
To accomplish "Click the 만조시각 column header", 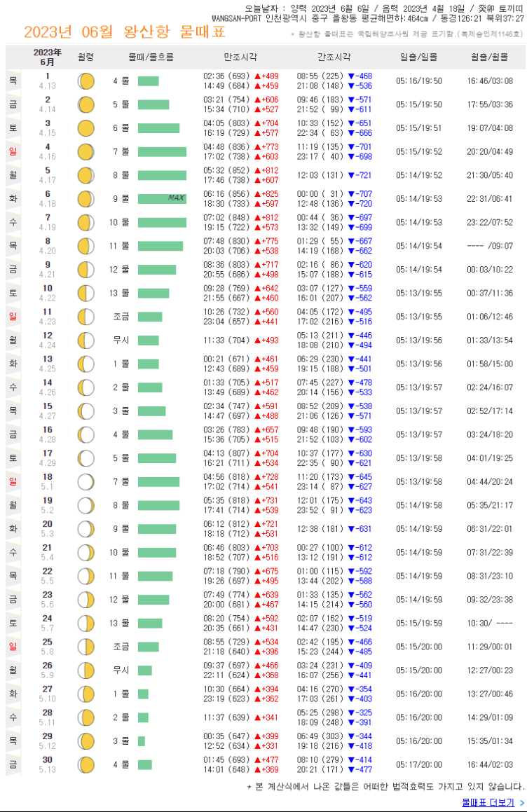I will (x=240, y=57).
